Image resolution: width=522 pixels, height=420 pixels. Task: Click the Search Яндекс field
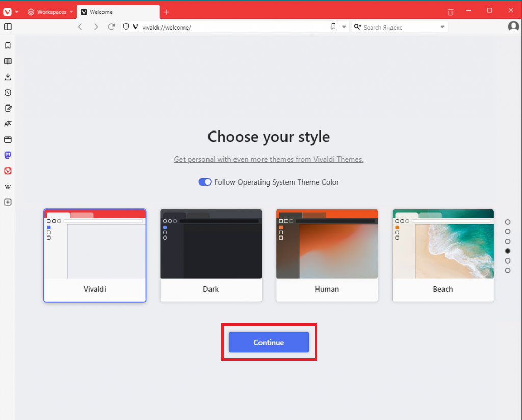pos(400,28)
